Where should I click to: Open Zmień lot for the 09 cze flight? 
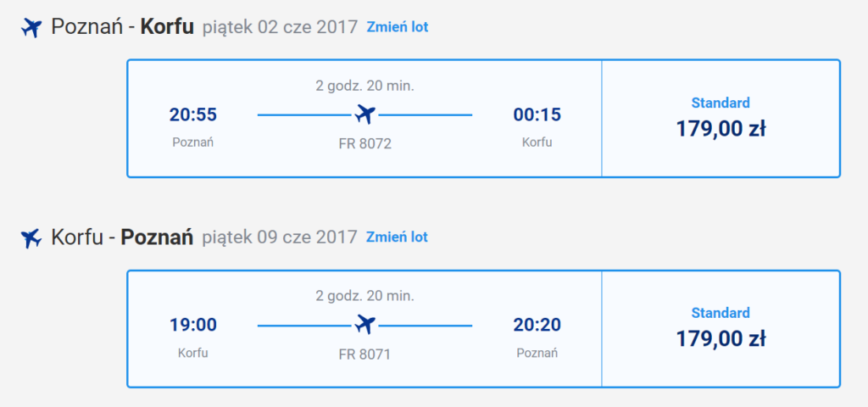[397, 237]
